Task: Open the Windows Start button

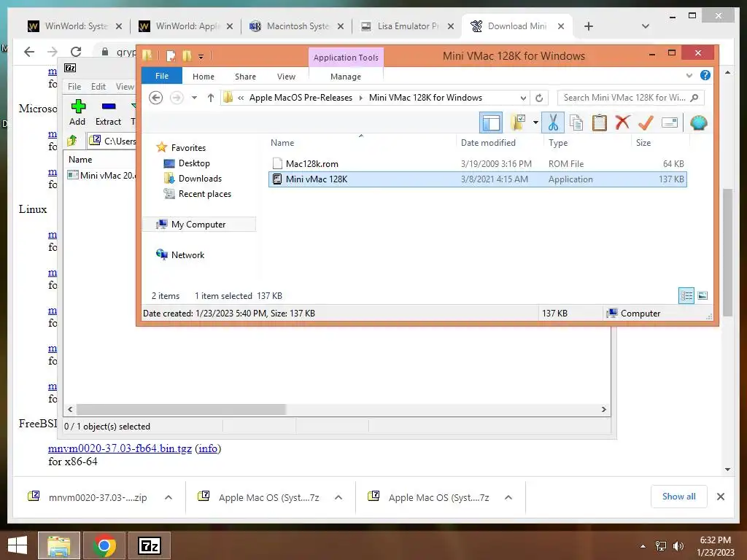Action: [18, 545]
